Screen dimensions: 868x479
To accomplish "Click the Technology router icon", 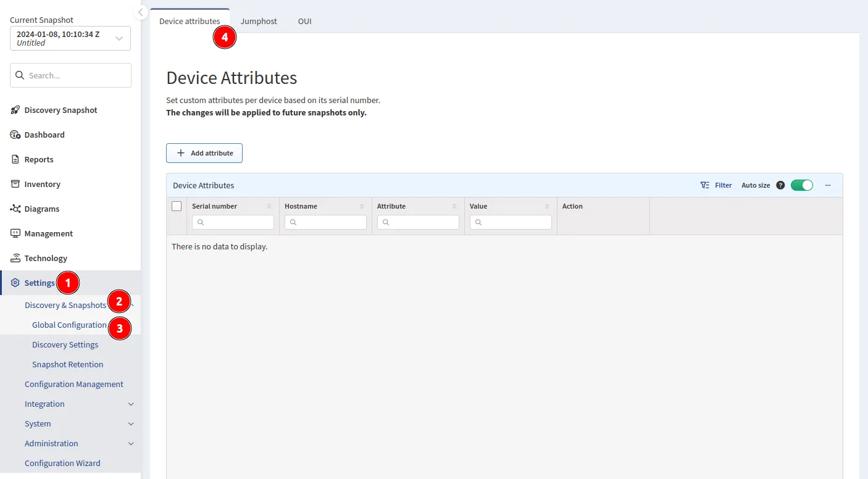I will pyautogui.click(x=15, y=258).
